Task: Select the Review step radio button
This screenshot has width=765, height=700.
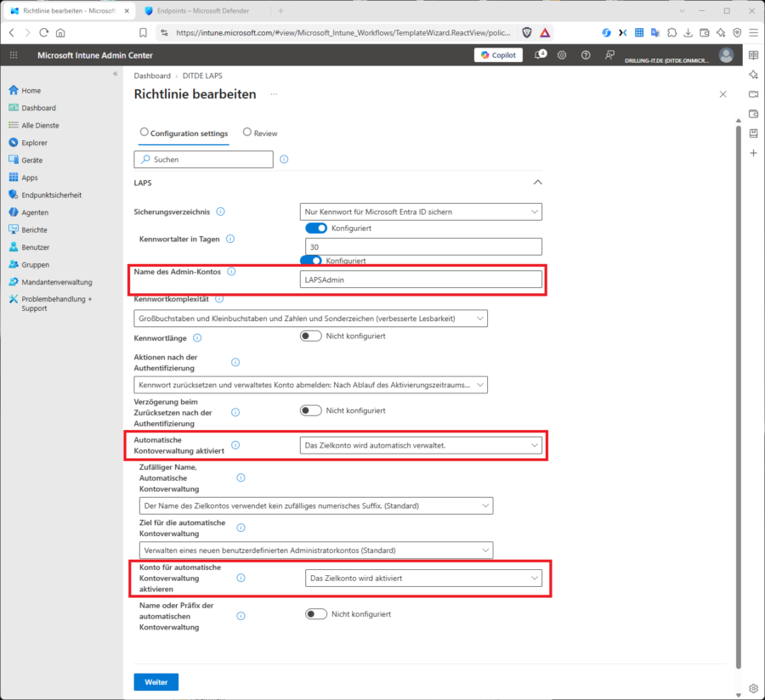Action: coord(246,133)
